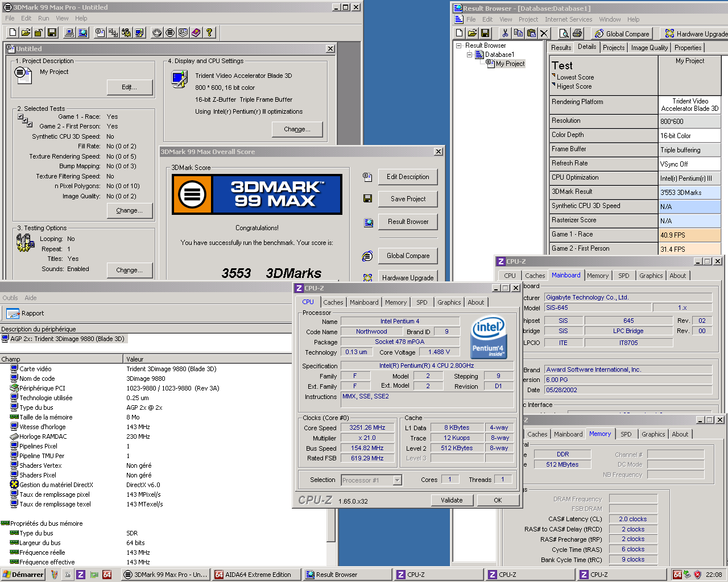The height and width of the screenshot is (582, 728).
Task: Click AIDA64 Extreme Edition taskbar button
Action: pyautogui.click(x=256, y=575)
